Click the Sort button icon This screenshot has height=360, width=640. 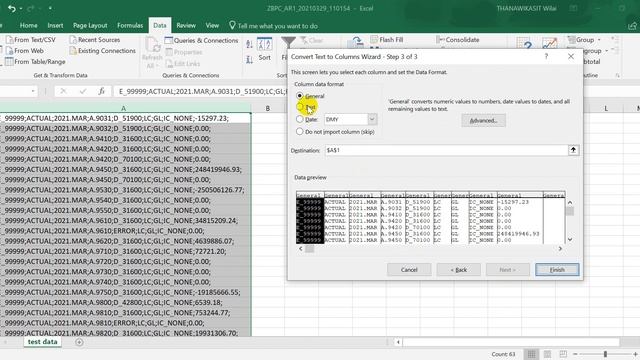pos(264,44)
